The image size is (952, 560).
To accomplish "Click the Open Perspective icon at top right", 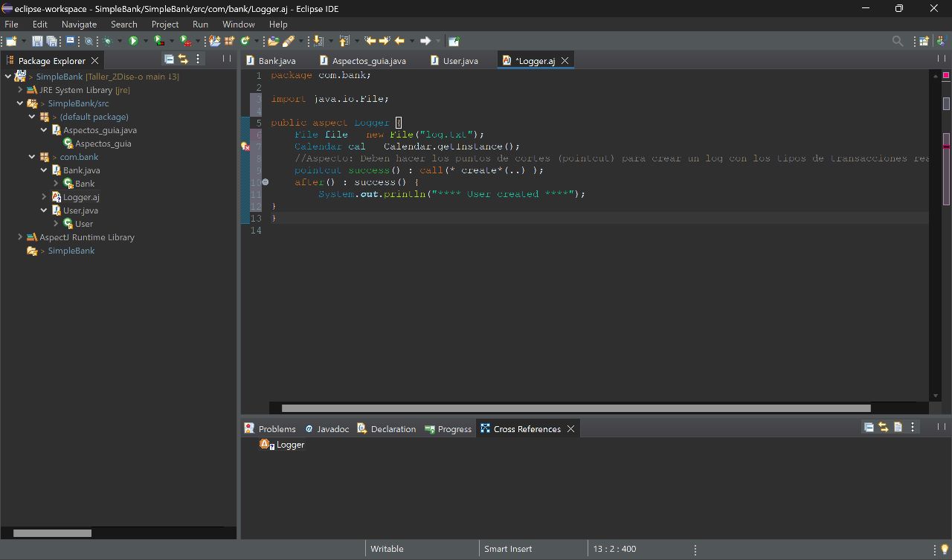I will click(922, 40).
